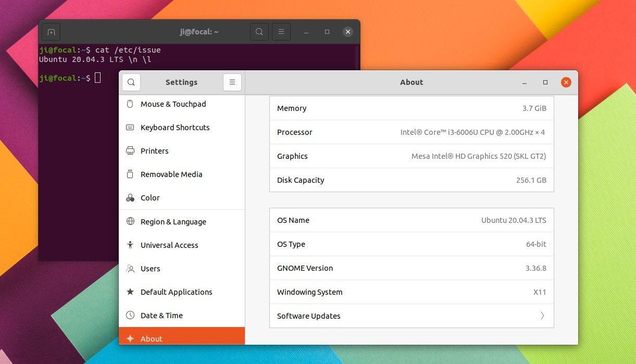The height and width of the screenshot is (364, 636).
Task: Click the Region & Language globe icon
Action: (x=130, y=221)
